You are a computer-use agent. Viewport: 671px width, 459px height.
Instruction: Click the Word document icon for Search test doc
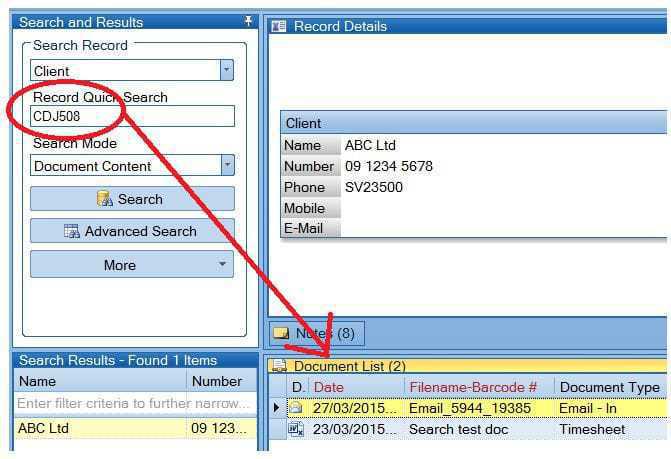296,429
